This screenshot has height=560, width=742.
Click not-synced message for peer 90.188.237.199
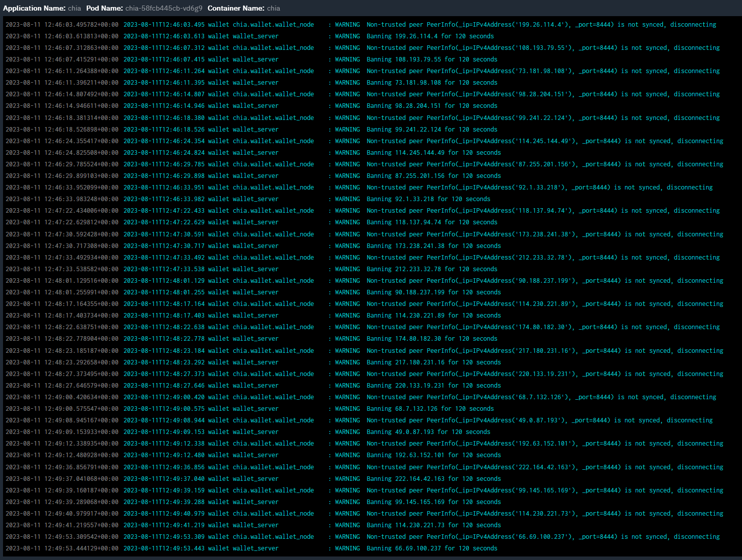coord(545,281)
